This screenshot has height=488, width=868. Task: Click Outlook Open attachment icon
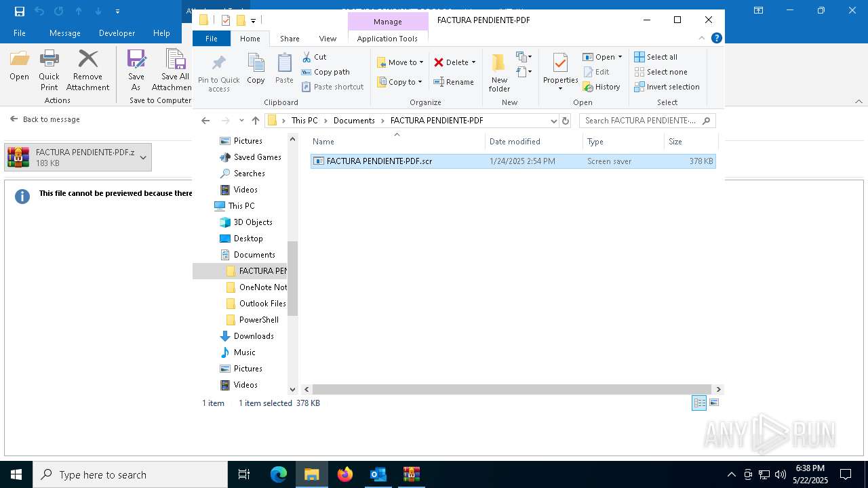pyautogui.click(x=19, y=66)
